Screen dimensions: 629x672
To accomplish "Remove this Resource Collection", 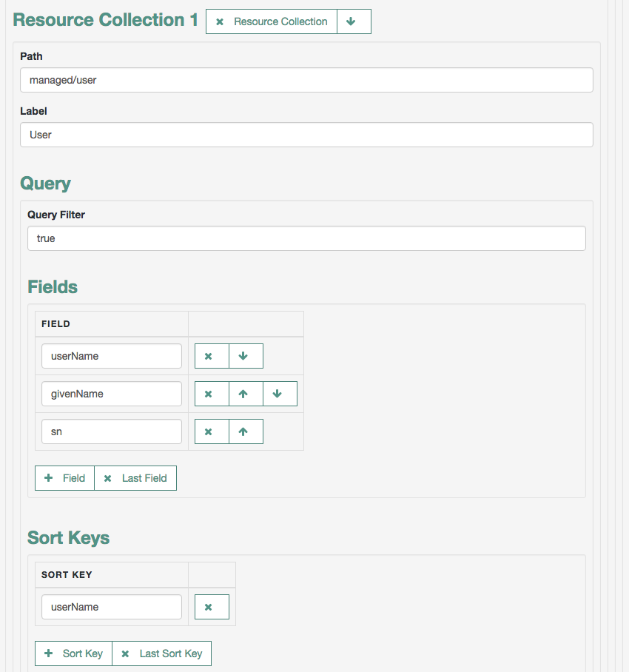I will tap(272, 21).
